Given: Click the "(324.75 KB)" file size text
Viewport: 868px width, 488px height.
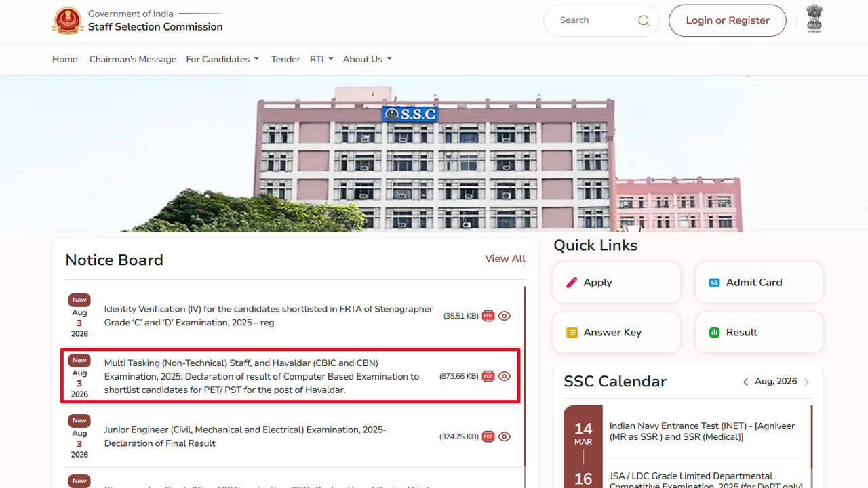Looking at the screenshot, I should coord(459,436).
